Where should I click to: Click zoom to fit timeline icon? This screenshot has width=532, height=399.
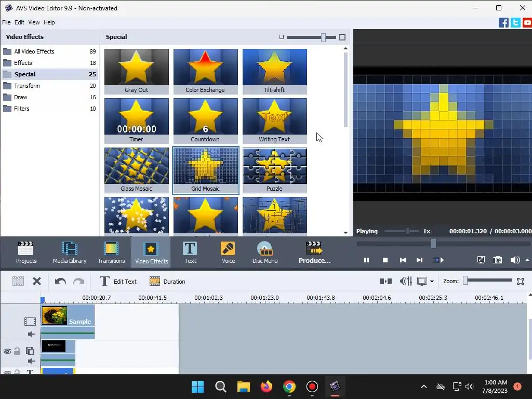pos(521,281)
